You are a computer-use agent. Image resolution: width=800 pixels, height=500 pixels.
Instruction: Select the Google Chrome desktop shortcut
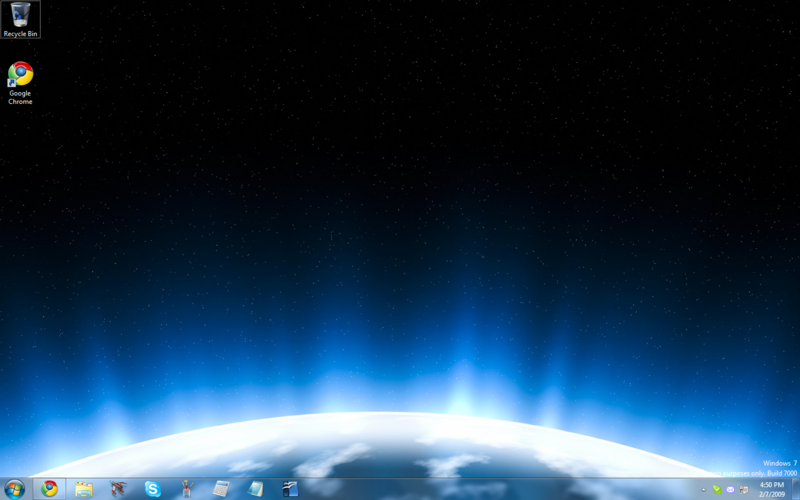pos(20,82)
